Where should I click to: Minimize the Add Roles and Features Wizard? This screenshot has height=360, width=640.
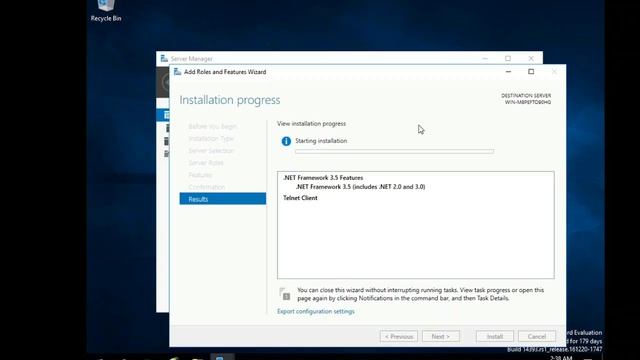click(508, 71)
